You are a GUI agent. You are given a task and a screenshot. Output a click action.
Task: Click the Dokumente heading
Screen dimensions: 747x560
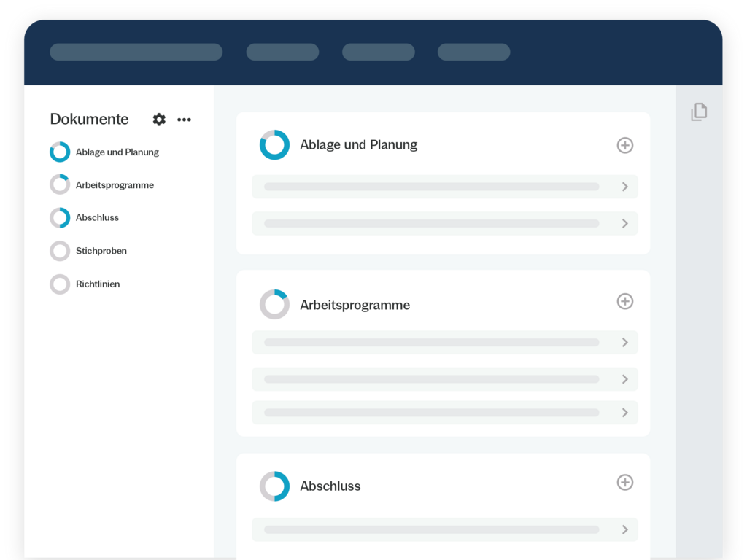(89, 119)
